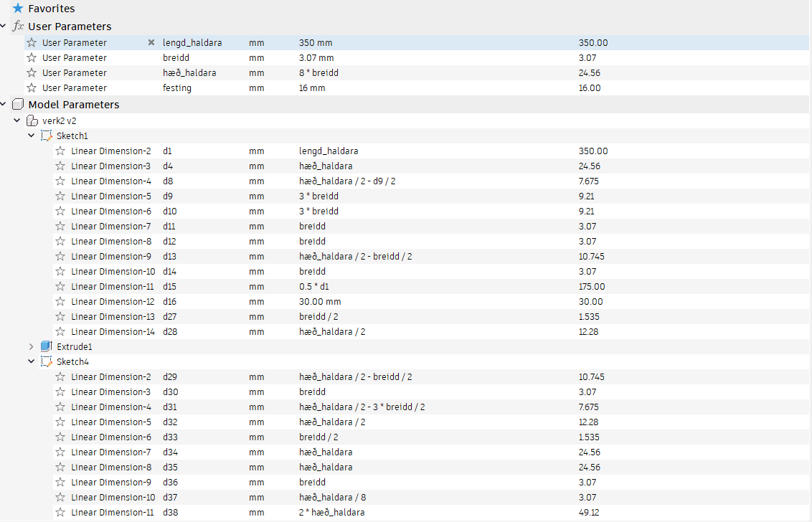Click the value 24.56 for hæð_haldara

click(x=590, y=72)
